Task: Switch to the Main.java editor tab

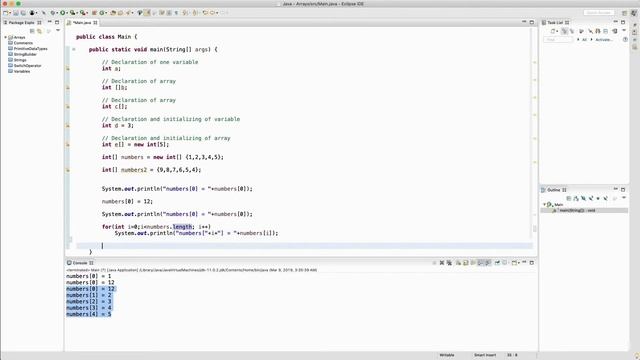Action: [x=82, y=23]
